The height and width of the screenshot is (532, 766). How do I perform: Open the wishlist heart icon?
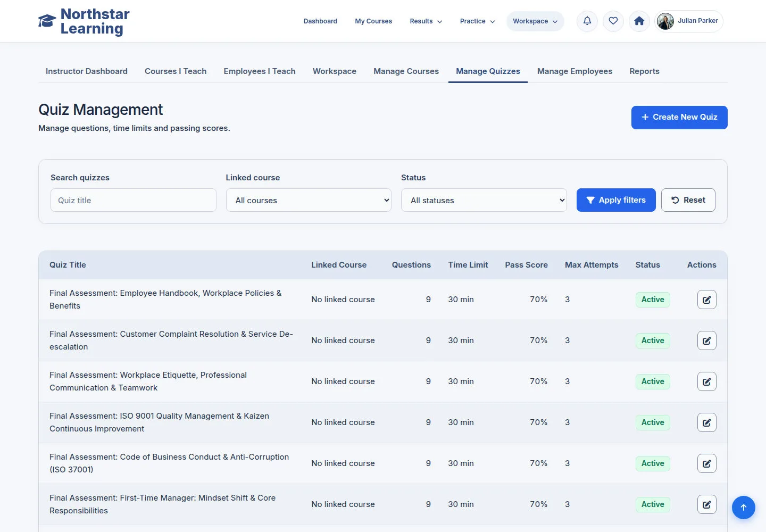[x=613, y=21]
